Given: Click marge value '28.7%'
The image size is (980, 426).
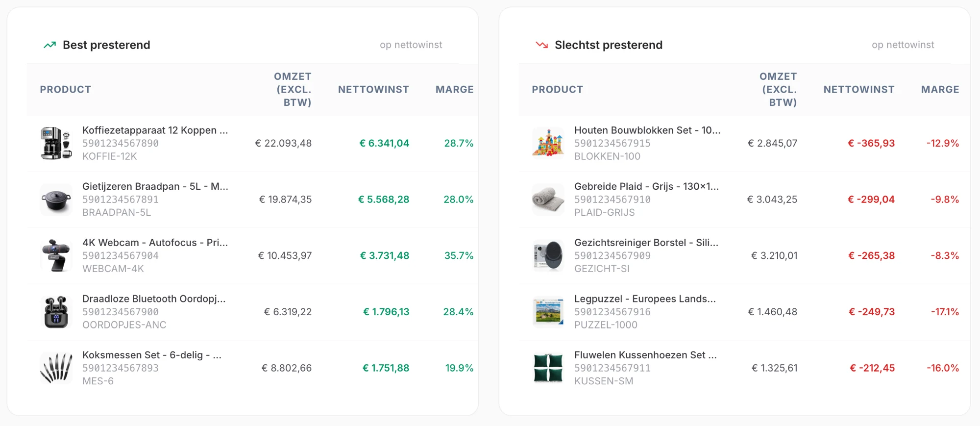Looking at the screenshot, I should [459, 143].
